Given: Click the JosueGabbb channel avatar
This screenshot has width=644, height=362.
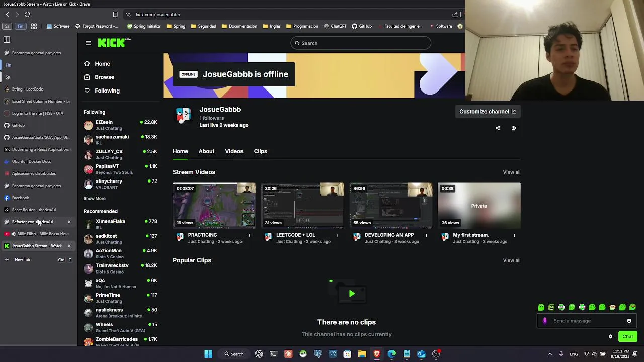Looking at the screenshot, I should pos(183,115).
